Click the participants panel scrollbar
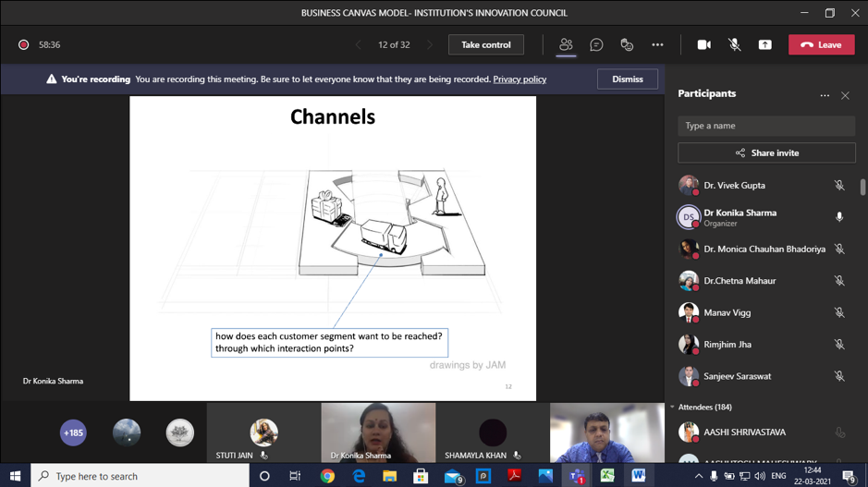The image size is (868, 487). [x=862, y=187]
